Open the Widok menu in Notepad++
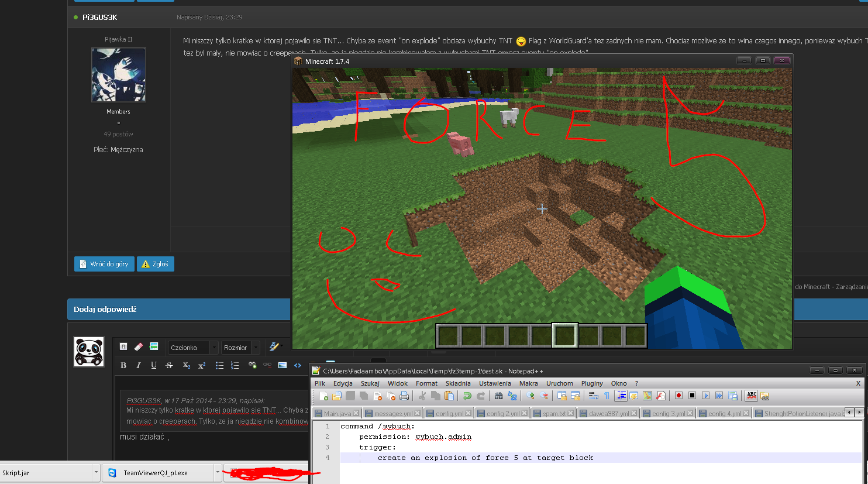The height and width of the screenshot is (484, 868). click(x=398, y=383)
